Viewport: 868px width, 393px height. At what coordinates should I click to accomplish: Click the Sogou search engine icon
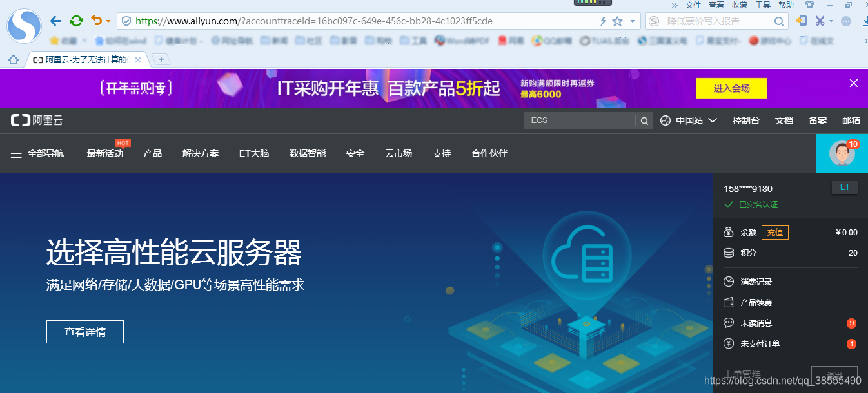point(655,21)
